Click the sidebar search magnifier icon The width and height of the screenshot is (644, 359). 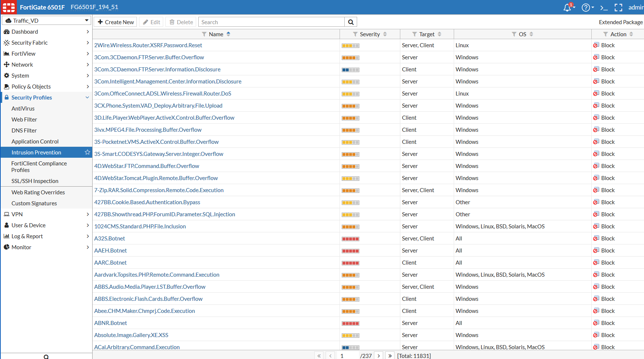point(46,356)
